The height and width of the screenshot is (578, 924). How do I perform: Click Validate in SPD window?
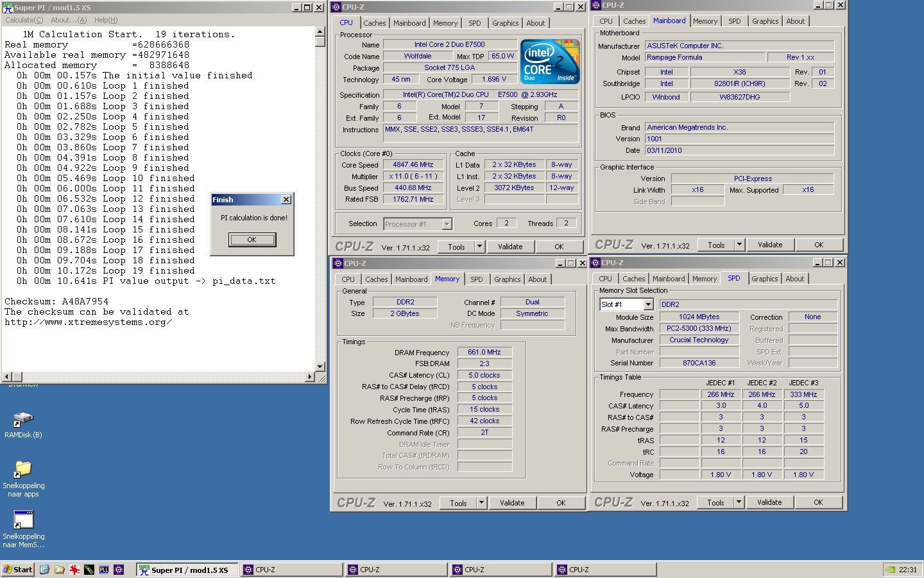click(x=769, y=502)
